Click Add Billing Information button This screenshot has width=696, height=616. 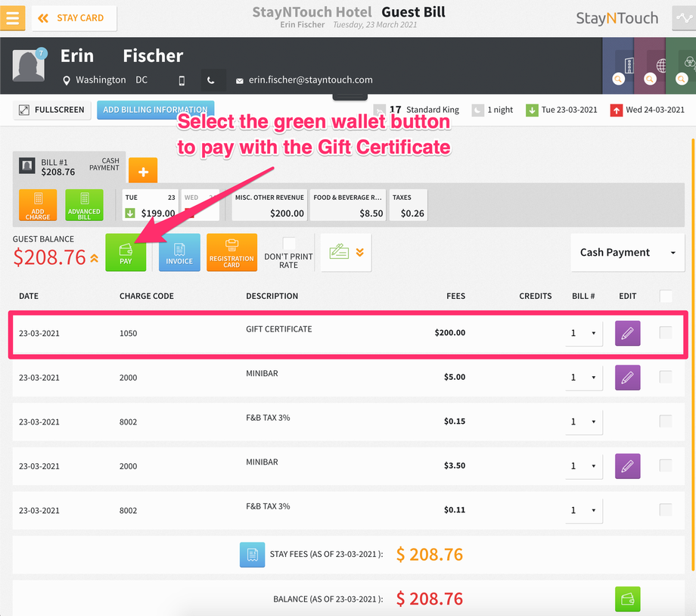click(x=155, y=110)
